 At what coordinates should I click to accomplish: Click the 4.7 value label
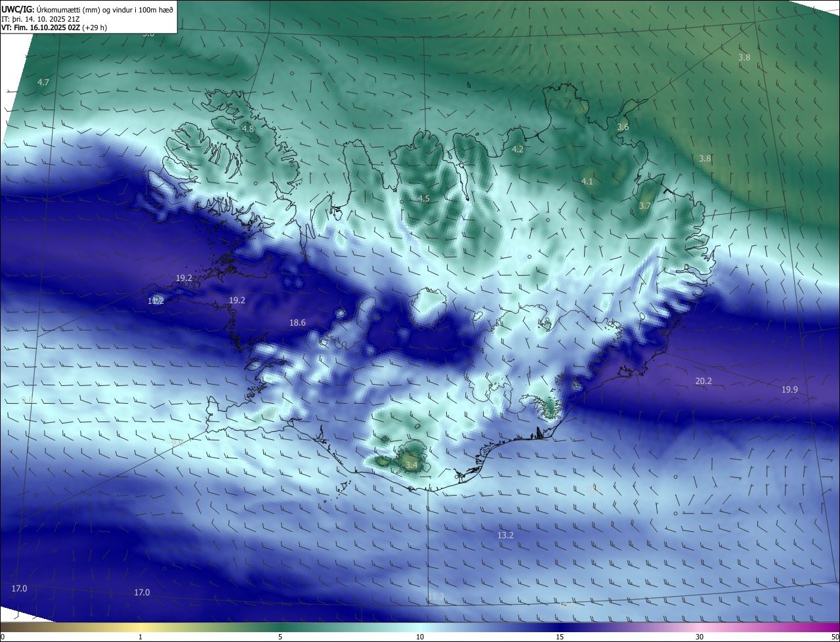(43, 83)
